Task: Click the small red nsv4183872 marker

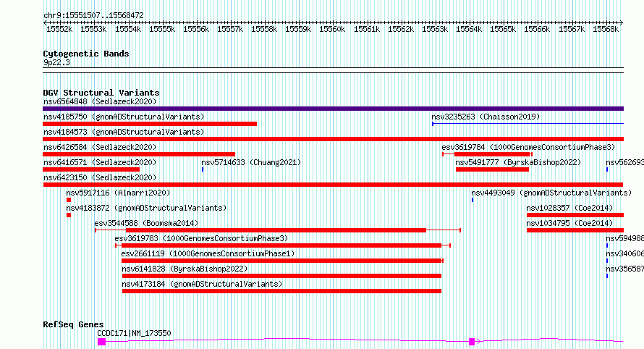Action: point(69,215)
